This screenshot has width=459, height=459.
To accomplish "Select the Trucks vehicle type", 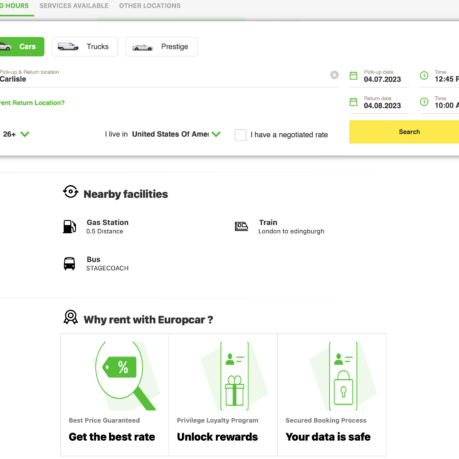I will pos(85,47).
